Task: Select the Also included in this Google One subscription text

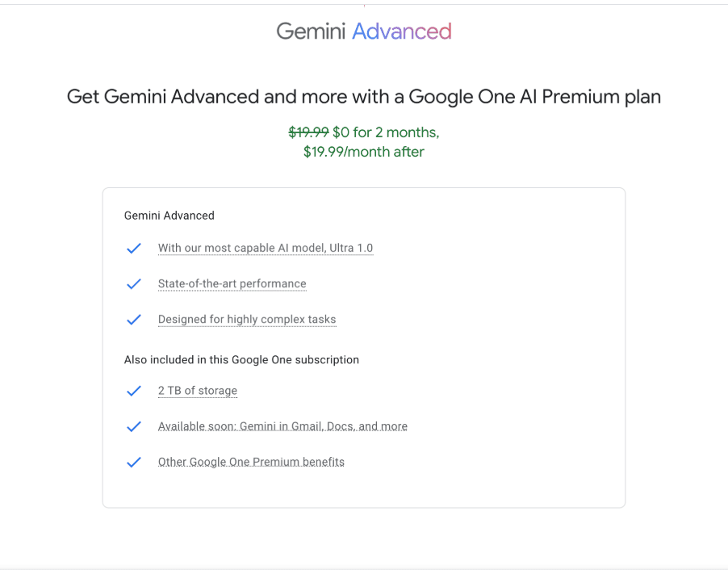Action: 242,359
